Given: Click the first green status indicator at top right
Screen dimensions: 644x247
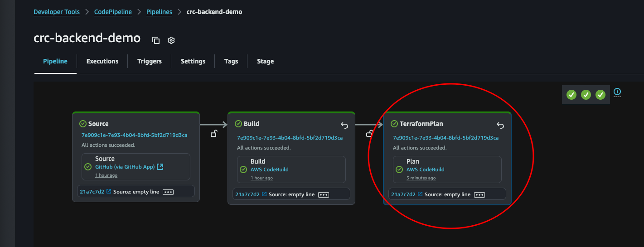Looking at the screenshot, I should point(571,95).
